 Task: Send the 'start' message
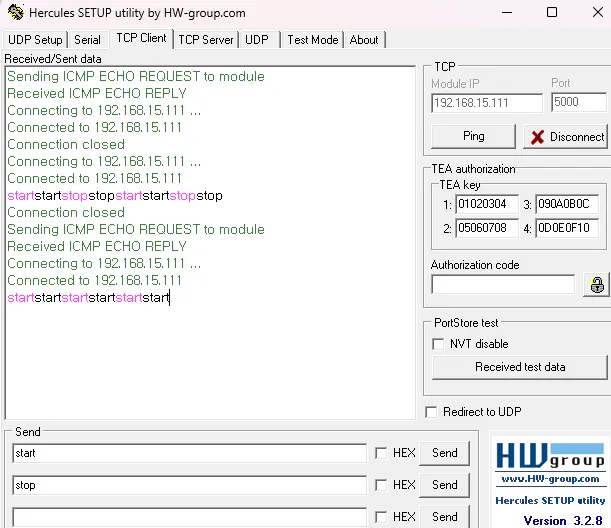pyautogui.click(x=445, y=453)
